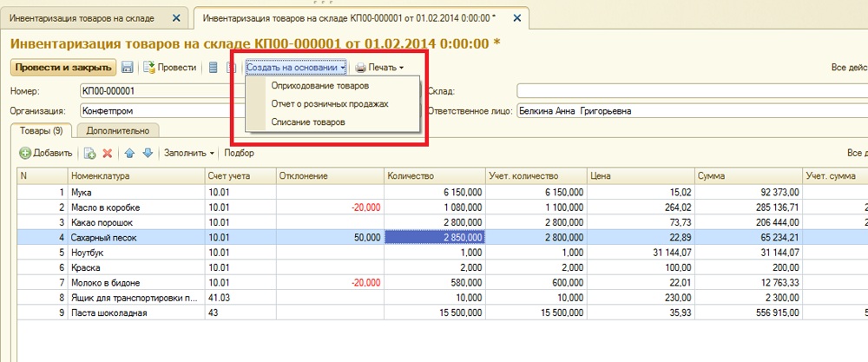The width and height of the screenshot is (868, 362).
Task: Open the Печать print dropdown
Action: [x=380, y=68]
